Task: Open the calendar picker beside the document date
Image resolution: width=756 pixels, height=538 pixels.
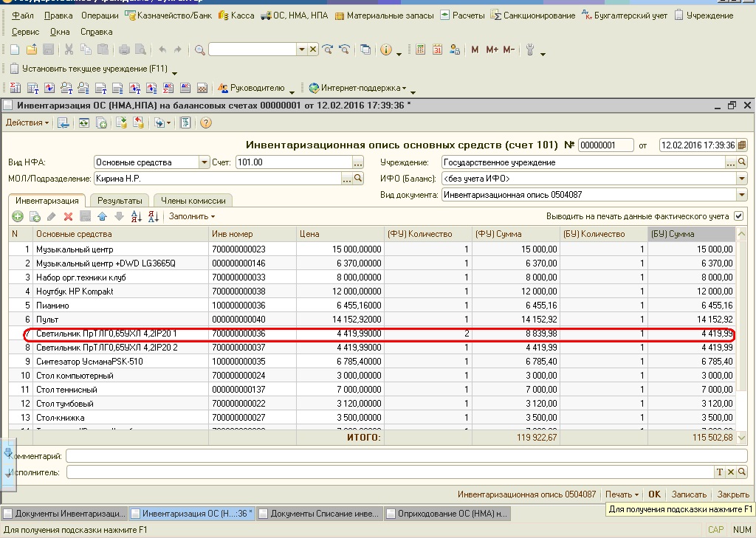Action: pyautogui.click(x=742, y=145)
